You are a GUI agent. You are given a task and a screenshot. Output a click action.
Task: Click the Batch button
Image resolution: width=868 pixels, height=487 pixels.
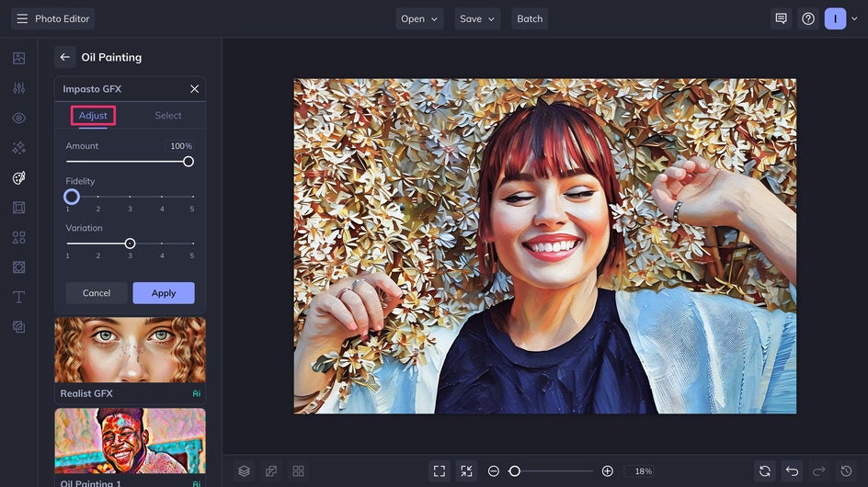(530, 18)
